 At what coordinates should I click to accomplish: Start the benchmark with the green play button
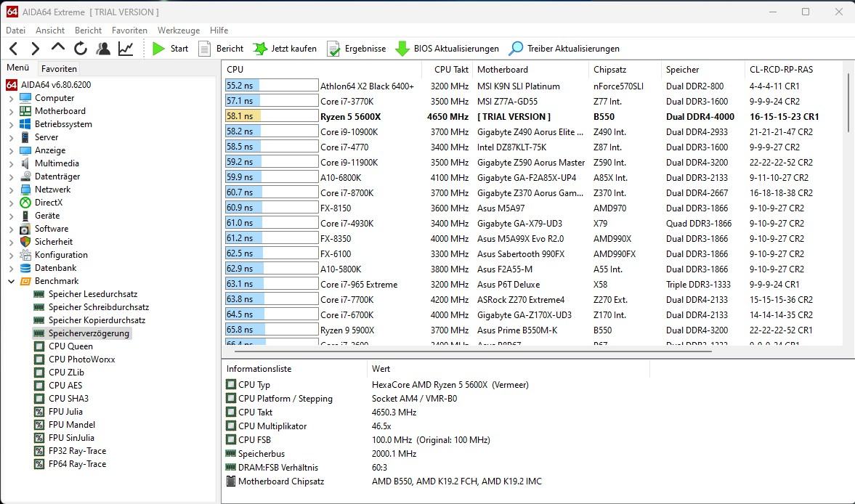click(170, 49)
